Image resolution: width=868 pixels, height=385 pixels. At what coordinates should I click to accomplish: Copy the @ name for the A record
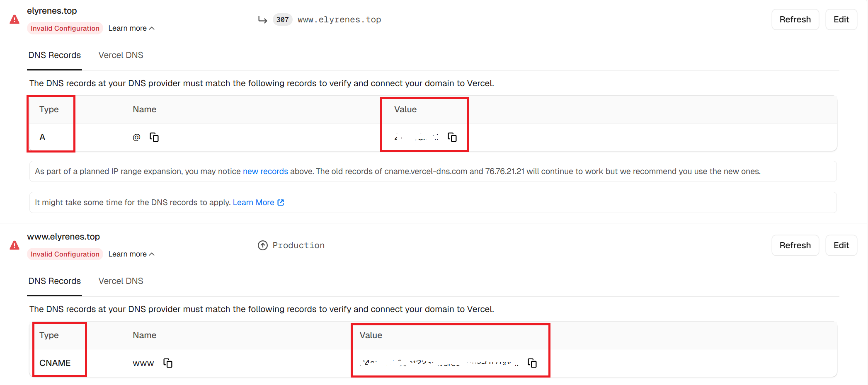pyautogui.click(x=154, y=137)
